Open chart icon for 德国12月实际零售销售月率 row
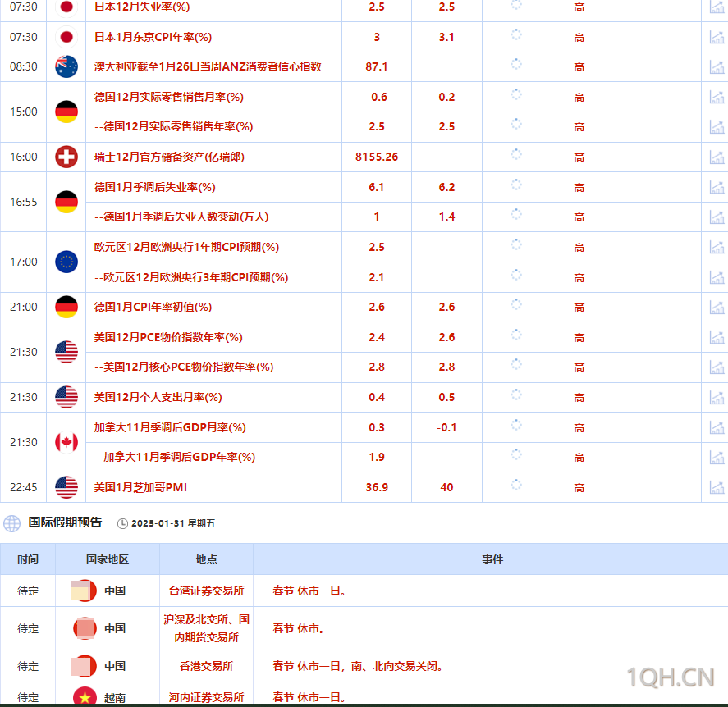 click(x=717, y=97)
